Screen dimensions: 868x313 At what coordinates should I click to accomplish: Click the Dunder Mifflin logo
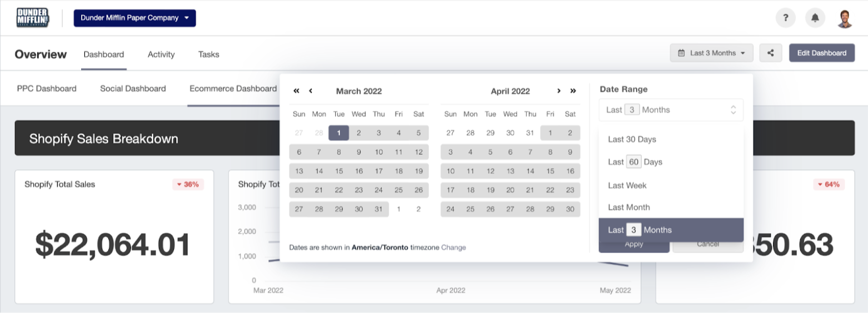point(33,18)
